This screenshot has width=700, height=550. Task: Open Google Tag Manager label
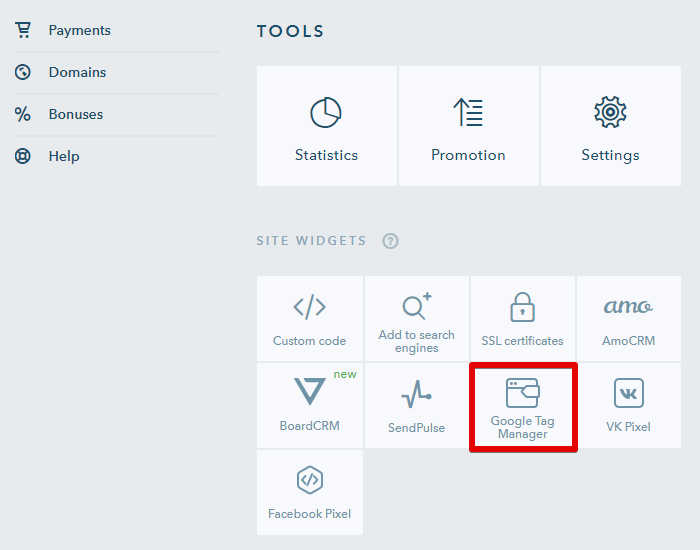click(x=522, y=427)
